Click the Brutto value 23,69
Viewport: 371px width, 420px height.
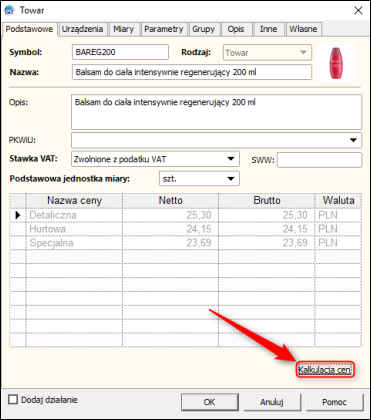pos(295,243)
